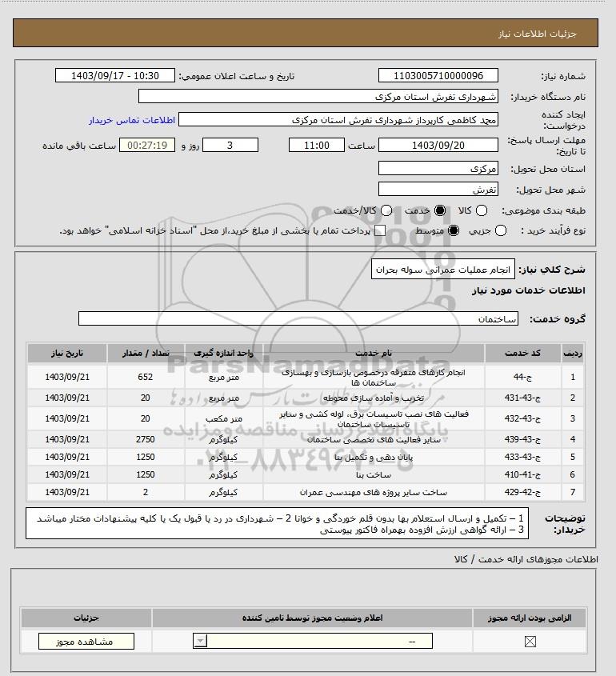Click the quantity 2 cell in row 7

pos(146,492)
